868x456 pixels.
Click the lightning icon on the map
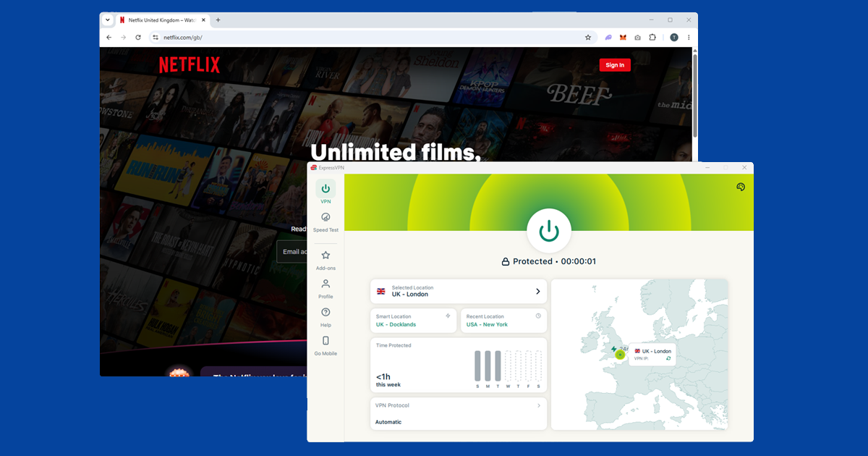point(614,349)
